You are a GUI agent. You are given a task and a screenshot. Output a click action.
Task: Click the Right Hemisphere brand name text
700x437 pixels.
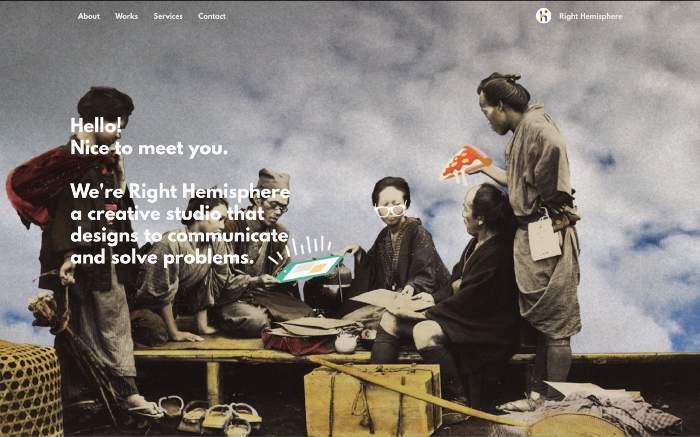[590, 17]
